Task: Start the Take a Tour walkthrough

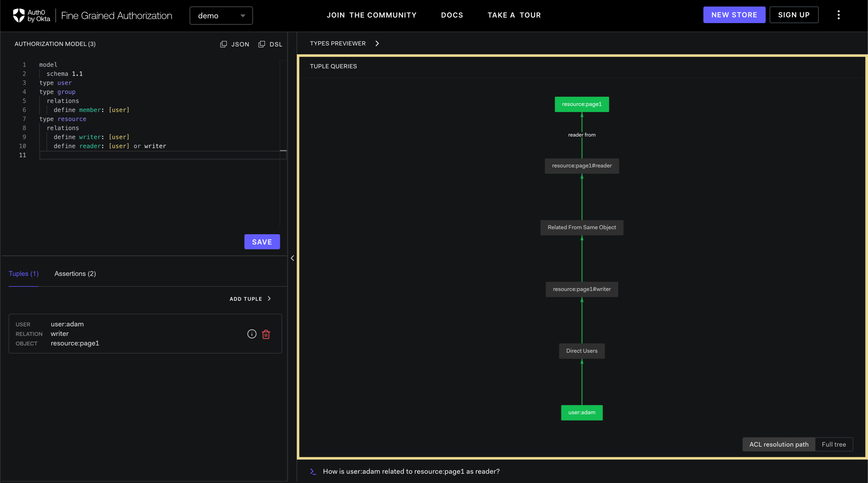Action: click(514, 15)
